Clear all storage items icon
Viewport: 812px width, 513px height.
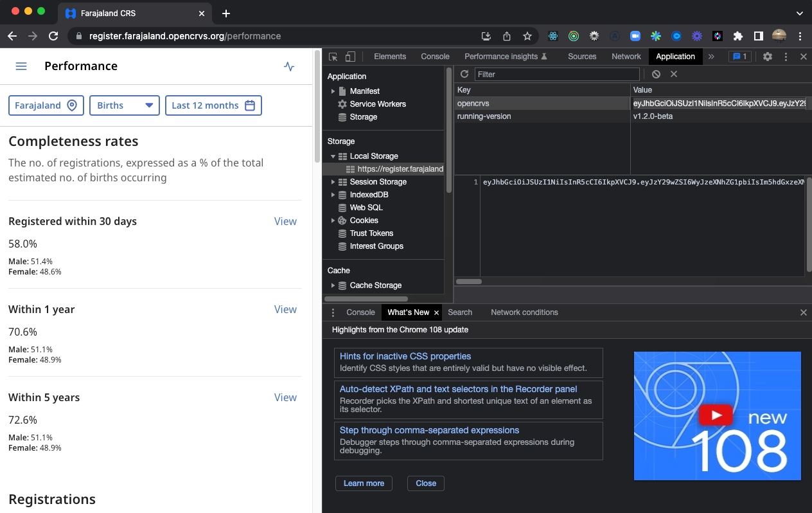tap(656, 75)
